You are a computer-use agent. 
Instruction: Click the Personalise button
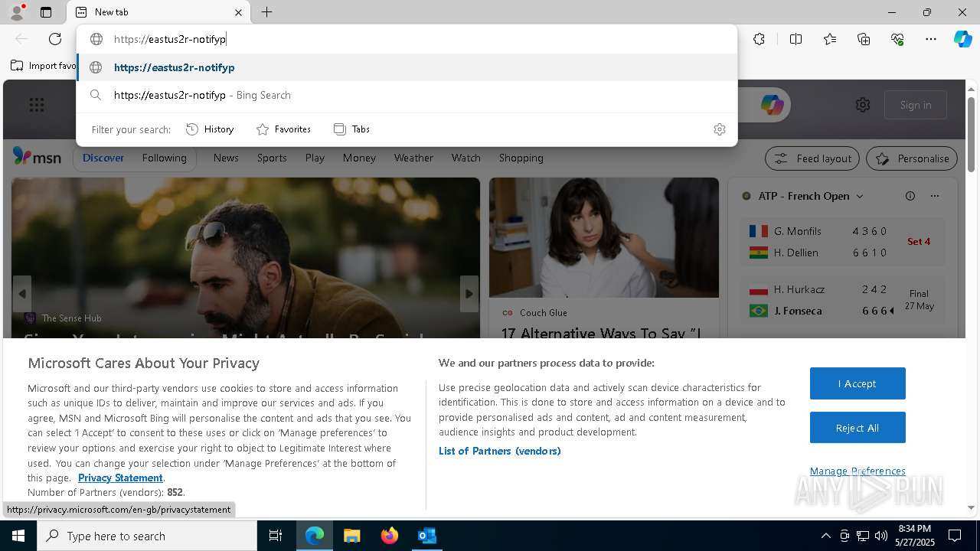[x=912, y=158]
